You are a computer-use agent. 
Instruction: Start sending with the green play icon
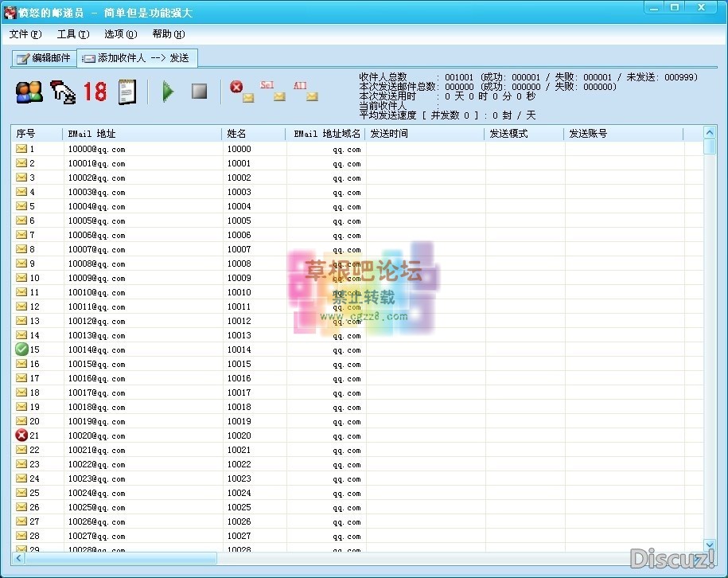169,92
